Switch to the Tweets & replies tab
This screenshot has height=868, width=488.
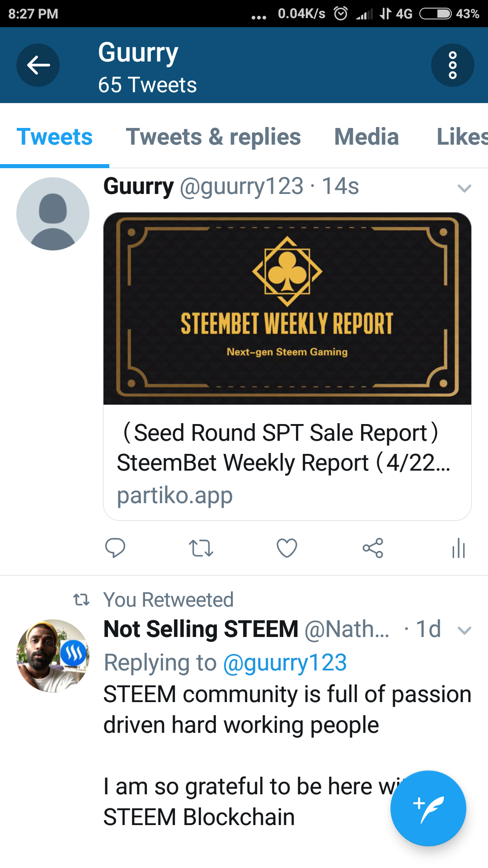(213, 137)
